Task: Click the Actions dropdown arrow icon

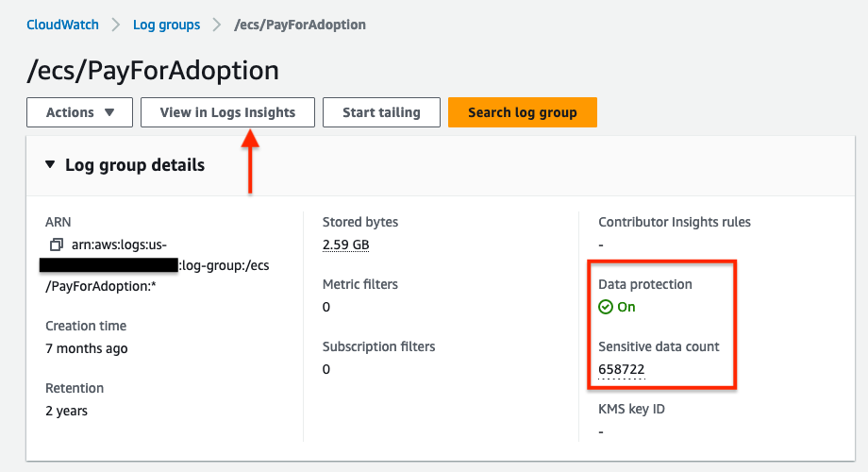Action: point(109,112)
